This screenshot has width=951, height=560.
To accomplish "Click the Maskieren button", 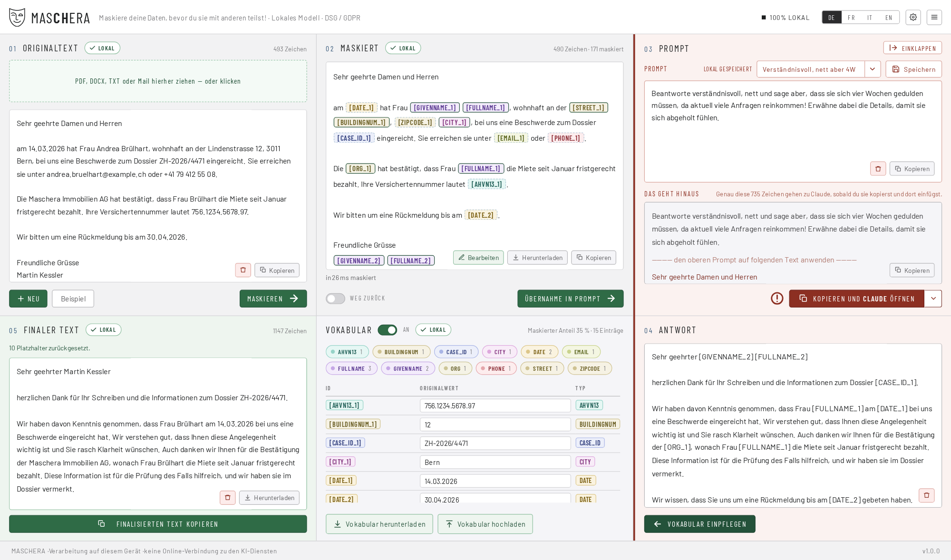I will coord(273,299).
